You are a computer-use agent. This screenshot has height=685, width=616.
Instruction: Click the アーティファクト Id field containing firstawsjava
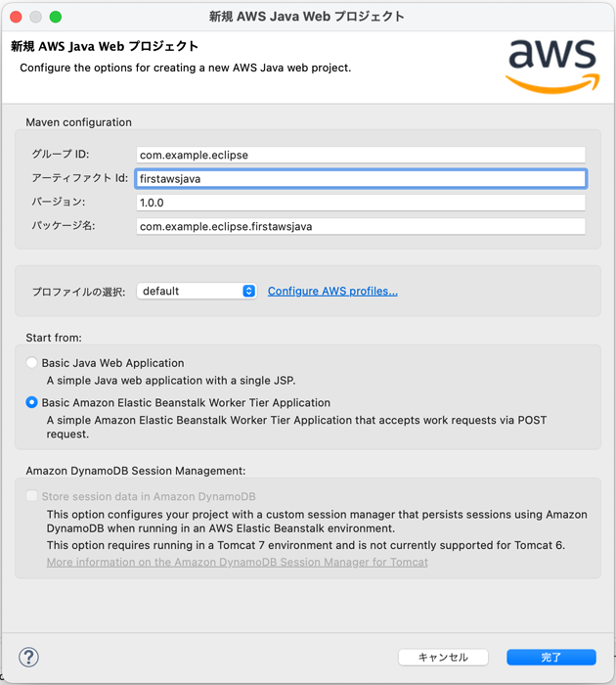[361, 179]
